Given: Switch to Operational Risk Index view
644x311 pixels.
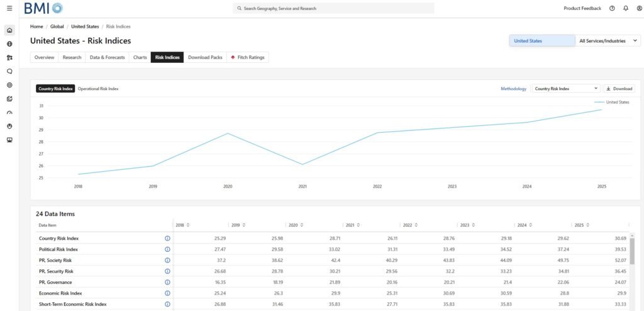Looking at the screenshot, I should pos(98,89).
